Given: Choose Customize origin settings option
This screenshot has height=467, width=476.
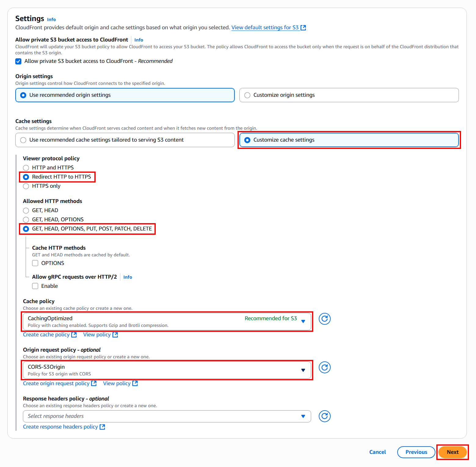Looking at the screenshot, I should click(x=247, y=95).
